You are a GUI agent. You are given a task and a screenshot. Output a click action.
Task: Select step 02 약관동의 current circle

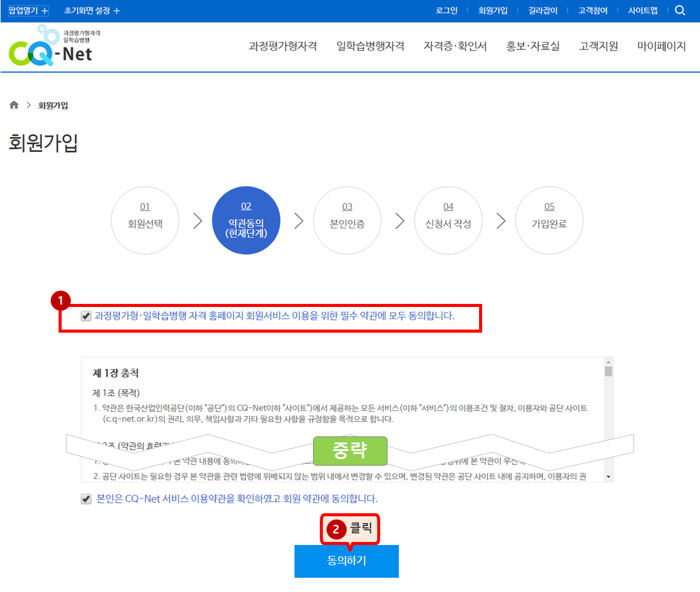pos(246,220)
